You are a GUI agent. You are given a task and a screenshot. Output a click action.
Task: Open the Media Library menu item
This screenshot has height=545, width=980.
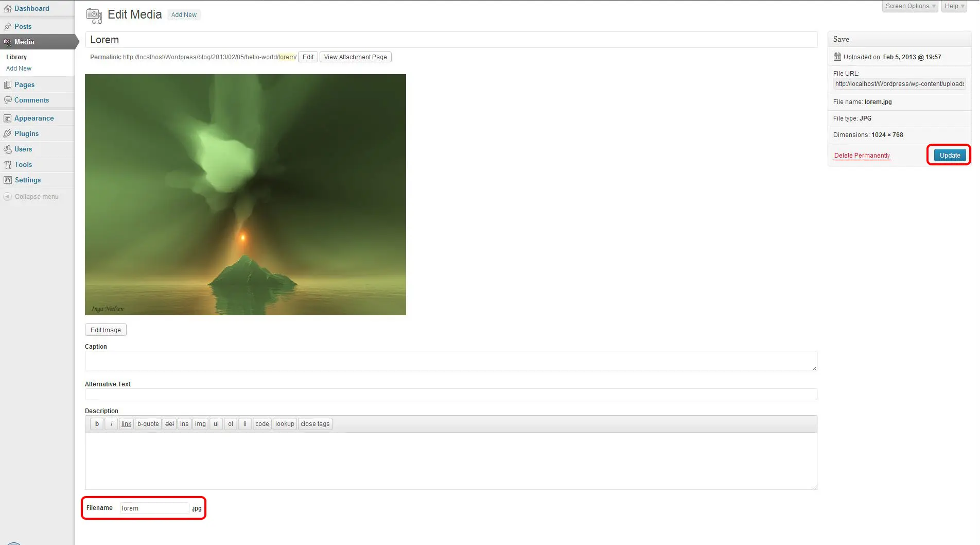(x=16, y=57)
